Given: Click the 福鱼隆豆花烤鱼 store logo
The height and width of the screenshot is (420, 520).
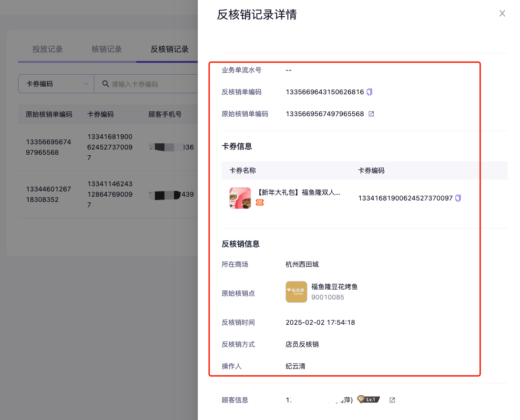Looking at the screenshot, I should (296, 292).
